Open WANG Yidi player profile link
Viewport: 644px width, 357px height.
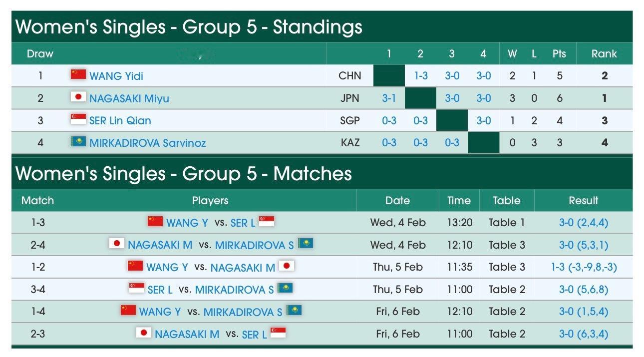(x=116, y=76)
